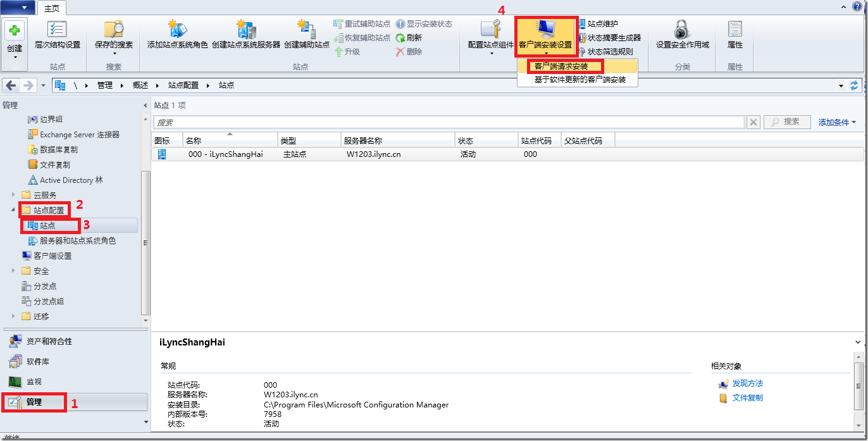868x441 pixels.
Task: Sort by the 名称 column header
Action: click(x=230, y=141)
